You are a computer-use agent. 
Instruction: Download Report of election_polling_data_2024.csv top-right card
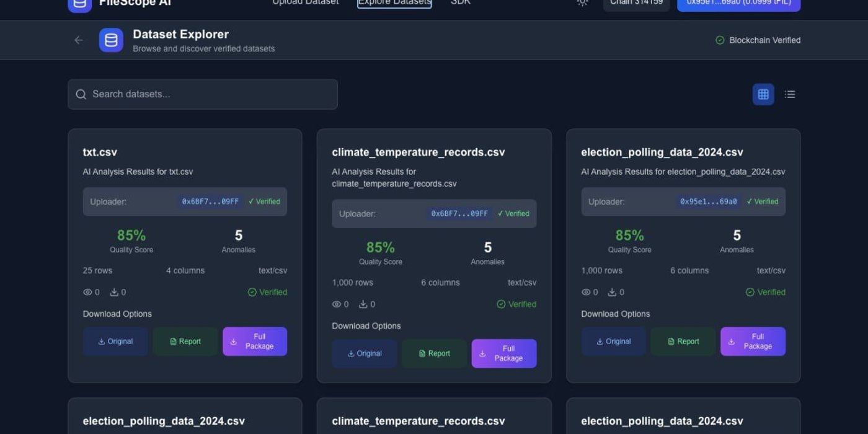pyautogui.click(x=683, y=342)
